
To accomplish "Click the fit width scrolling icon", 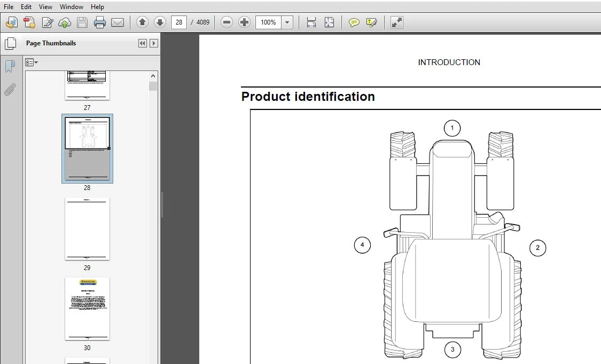I will click(x=311, y=22).
